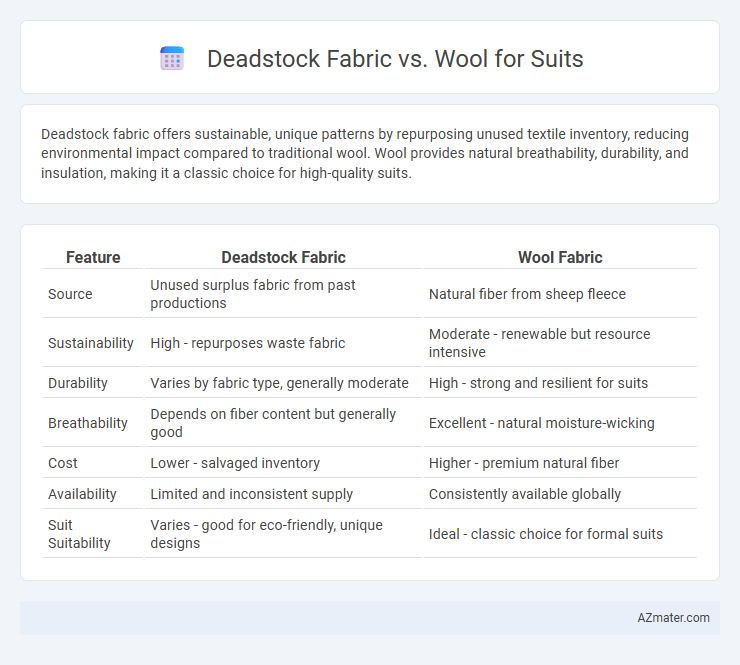Select 'High - repurposes waste fabric' cell
Image resolution: width=740 pixels, height=665 pixels.
point(283,343)
